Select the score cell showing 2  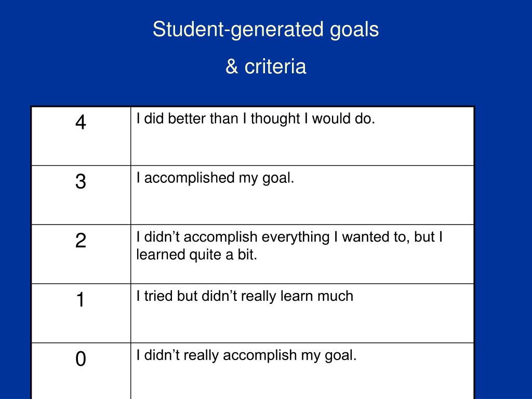(x=81, y=254)
